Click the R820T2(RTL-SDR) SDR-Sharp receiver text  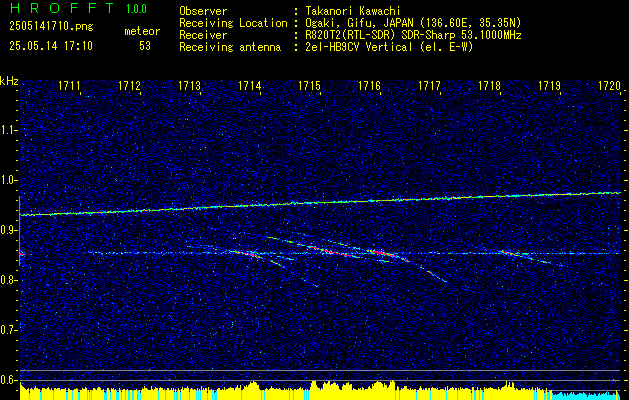(412, 35)
